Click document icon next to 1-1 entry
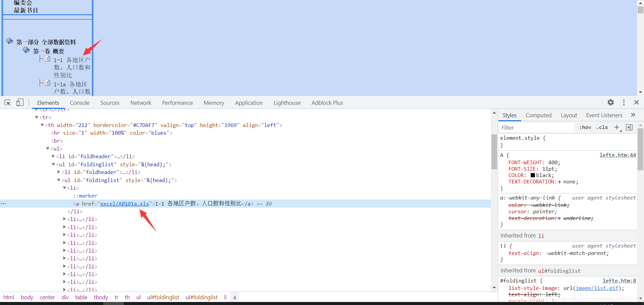644x305 pixels. click(48, 59)
